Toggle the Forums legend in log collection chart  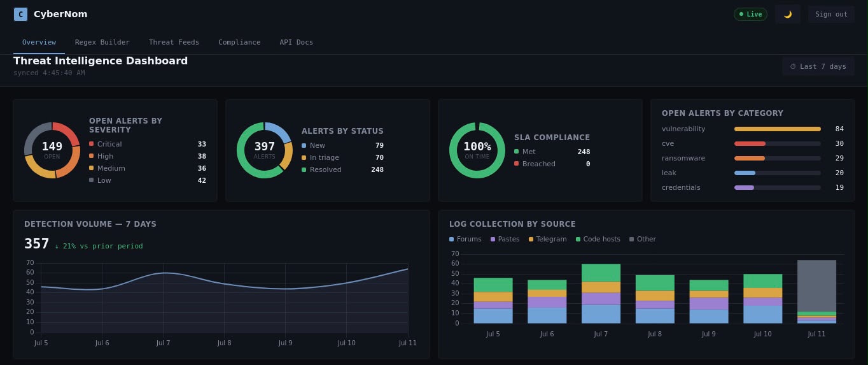[465, 240]
